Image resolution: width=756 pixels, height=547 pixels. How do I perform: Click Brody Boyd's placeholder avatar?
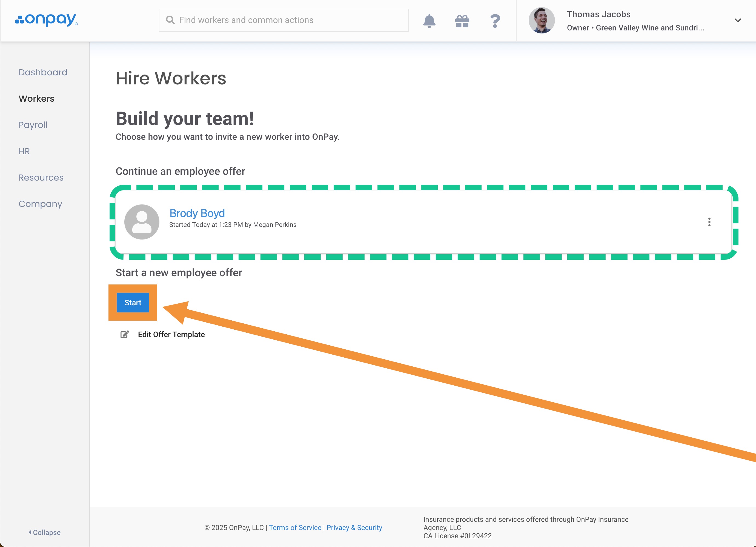pos(142,222)
